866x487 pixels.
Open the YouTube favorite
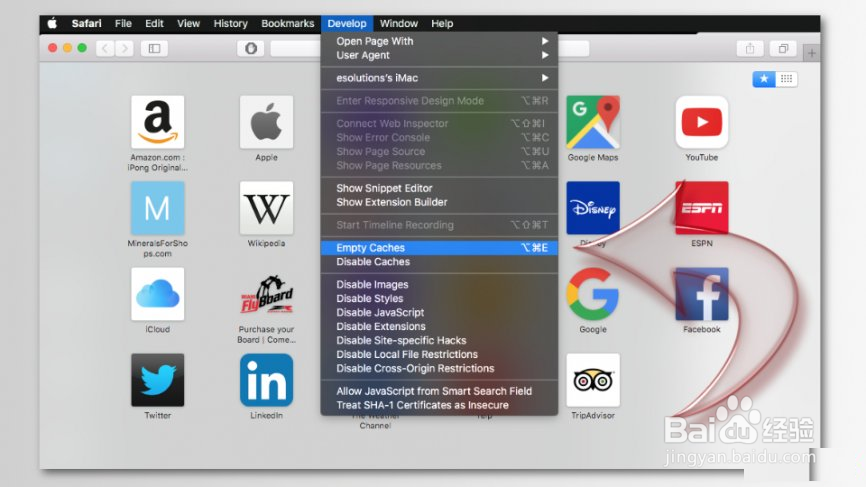point(701,122)
